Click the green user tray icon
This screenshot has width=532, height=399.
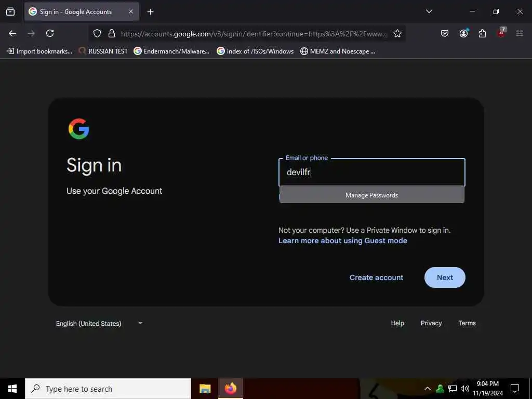440,389
